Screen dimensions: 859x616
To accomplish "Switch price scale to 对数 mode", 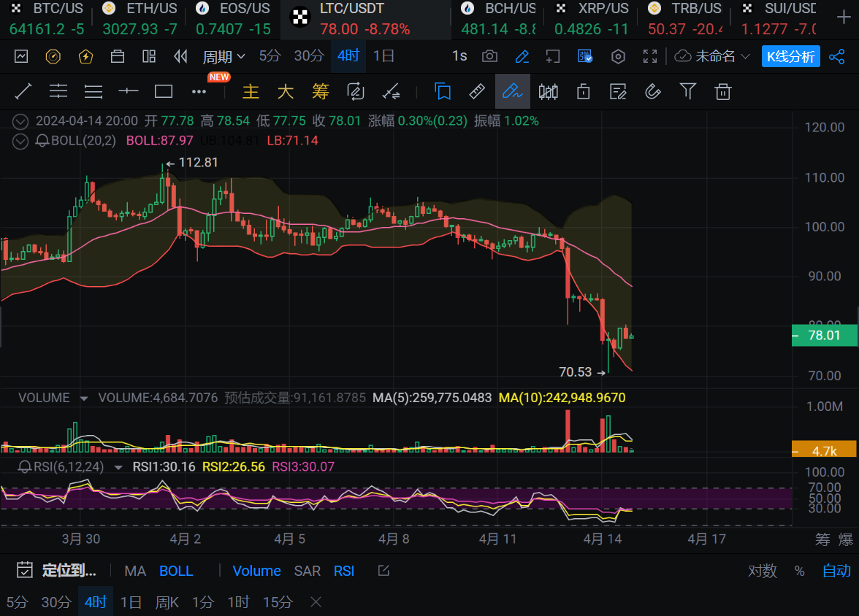I will point(762,571).
